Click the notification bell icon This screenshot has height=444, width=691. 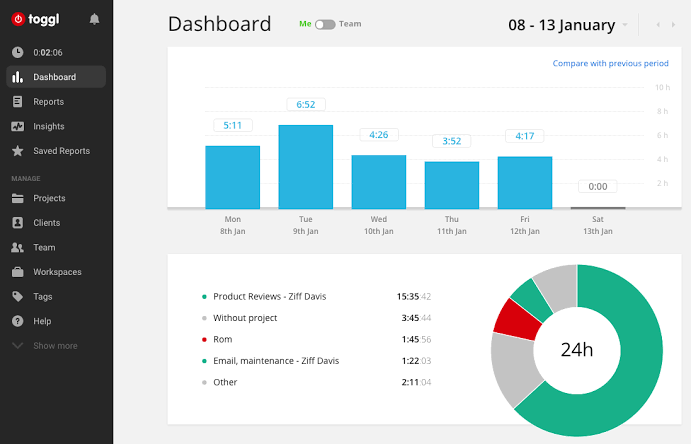tap(94, 19)
